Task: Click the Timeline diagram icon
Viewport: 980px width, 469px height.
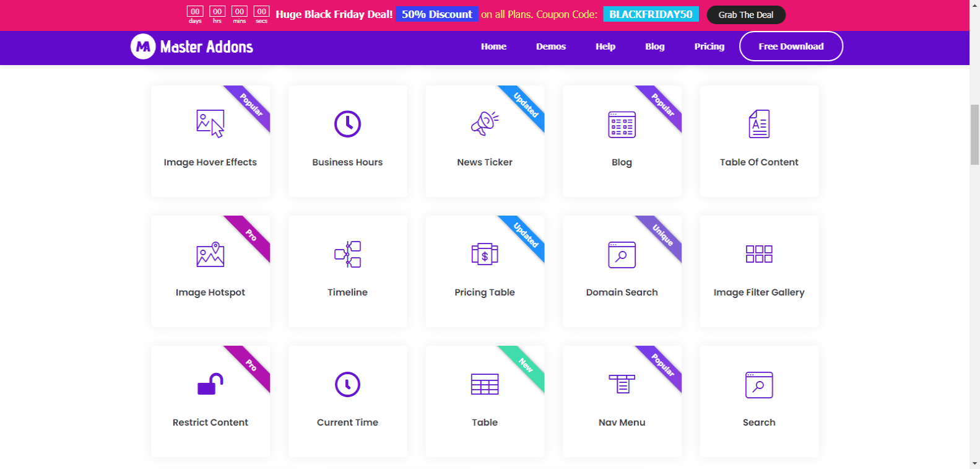Action: (347, 254)
